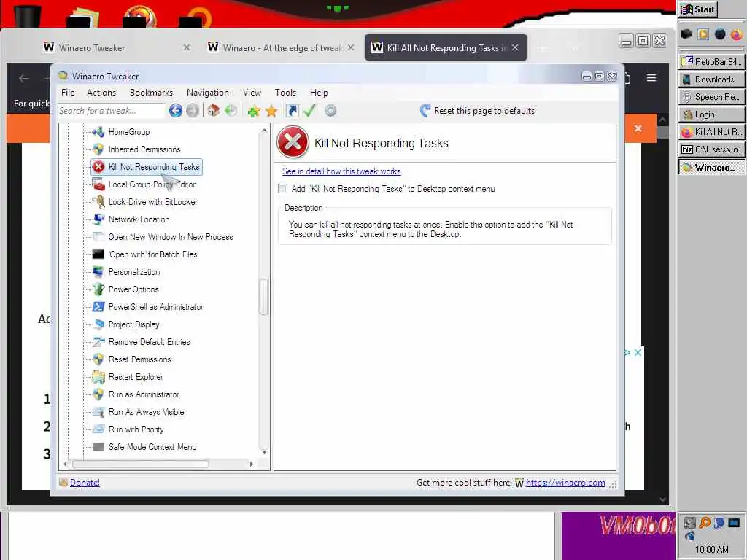Click the tree vertical scrollbar thumb
747x560 pixels.
click(263, 297)
